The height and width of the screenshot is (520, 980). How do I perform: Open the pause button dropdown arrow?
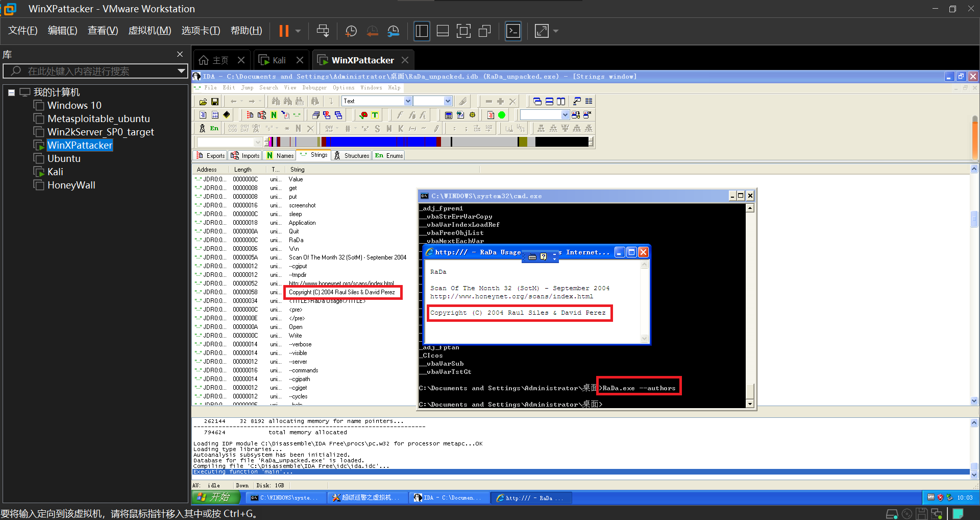pyautogui.click(x=298, y=31)
